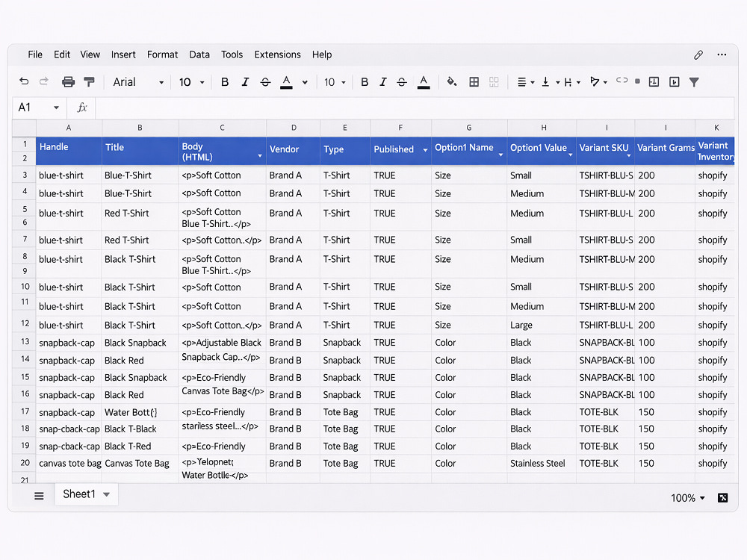Open the Option1 Value filter arrow
The width and height of the screenshot is (747, 560).
[x=570, y=155]
